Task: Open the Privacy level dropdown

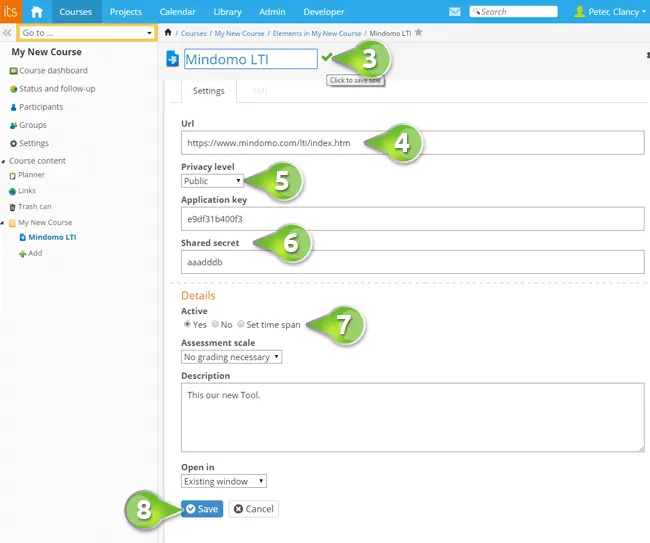Action: tap(212, 181)
